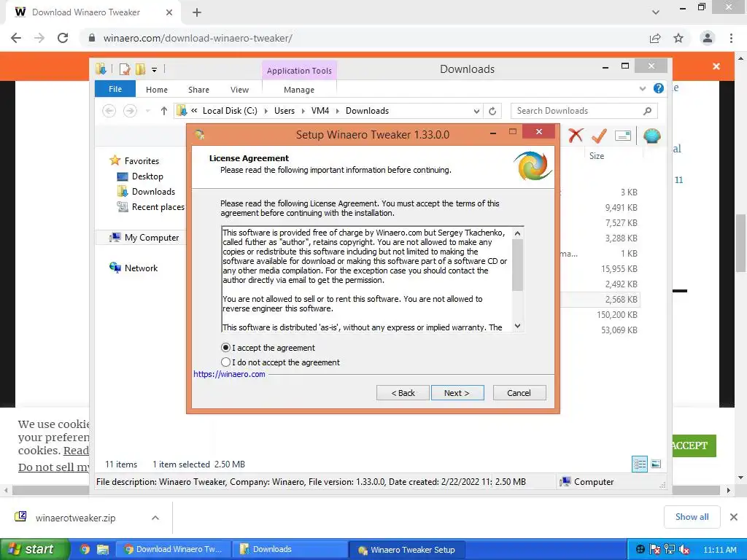The width and height of the screenshot is (747, 560).
Task: Open Chrome profile avatar menu
Action: tap(708, 38)
